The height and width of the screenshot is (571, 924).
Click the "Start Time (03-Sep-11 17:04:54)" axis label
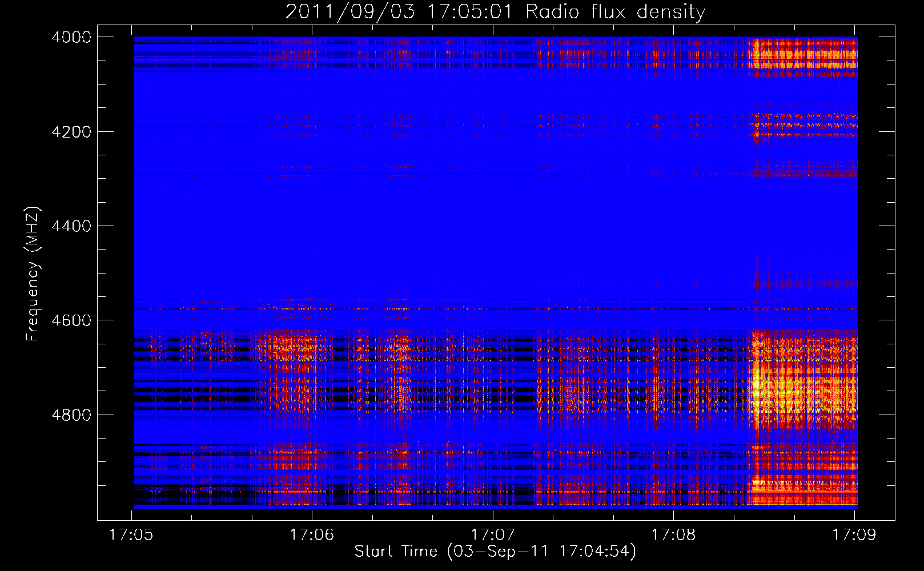495,552
